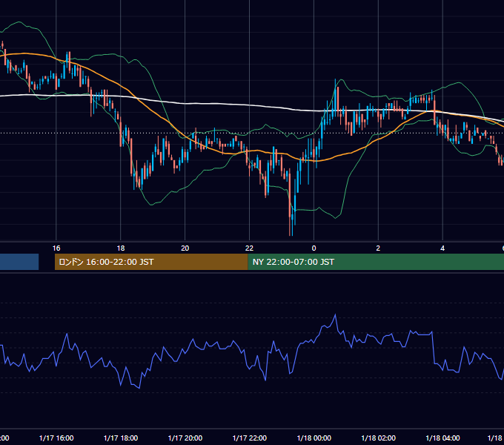Viewport: 504px width, 445px height.
Task: Click the blue session bar left of ロンドン
Action: pos(19,262)
